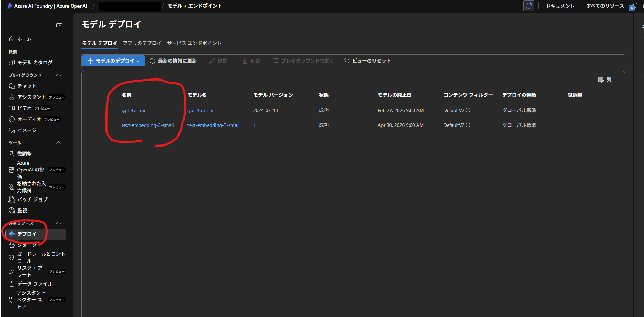Screen dimensions: 644x317
Task: Click the モデル + エンドポイント breadcrumb
Action: coord(195,6)
